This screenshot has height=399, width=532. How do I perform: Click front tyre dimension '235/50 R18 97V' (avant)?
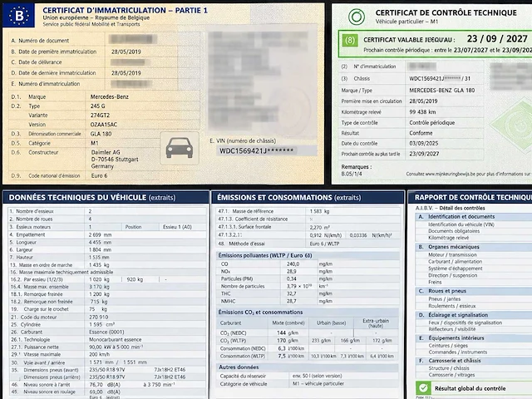click(x=107, y=369)
